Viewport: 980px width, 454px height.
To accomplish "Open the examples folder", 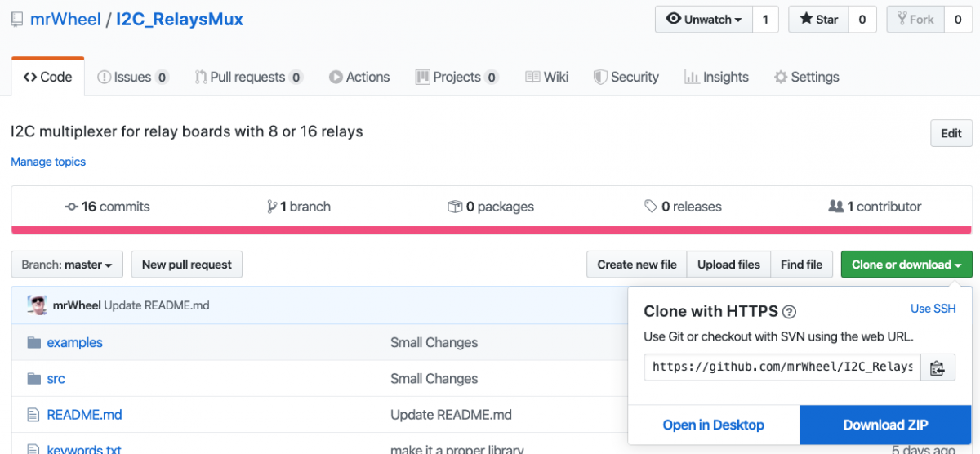I will (x=74, y=342).
